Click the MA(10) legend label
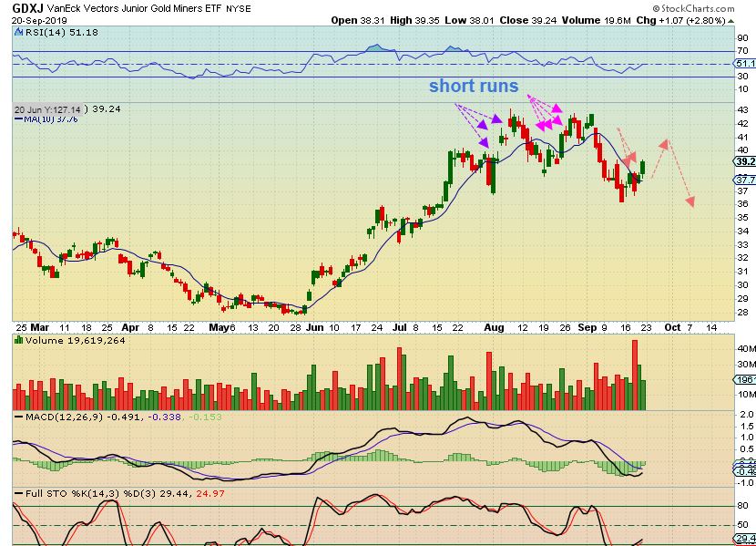The image size is (756, 546). pyautogui.click(x=46, y=119)
